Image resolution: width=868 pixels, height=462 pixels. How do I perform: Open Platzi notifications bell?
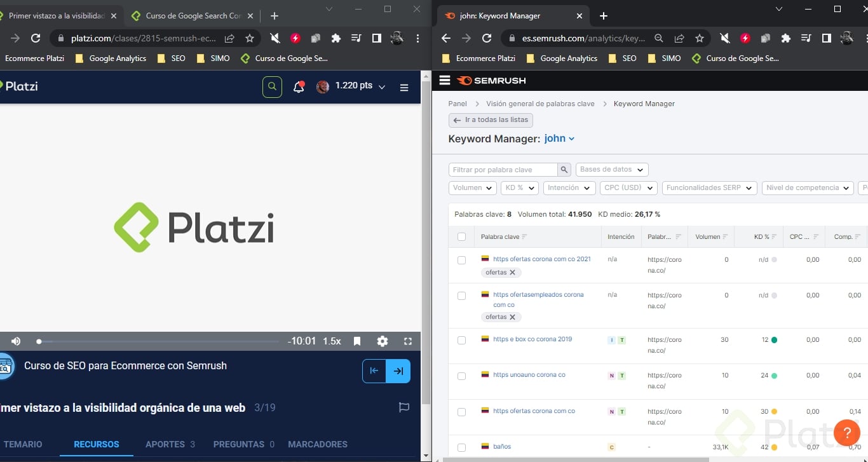[x=299, y=87]
